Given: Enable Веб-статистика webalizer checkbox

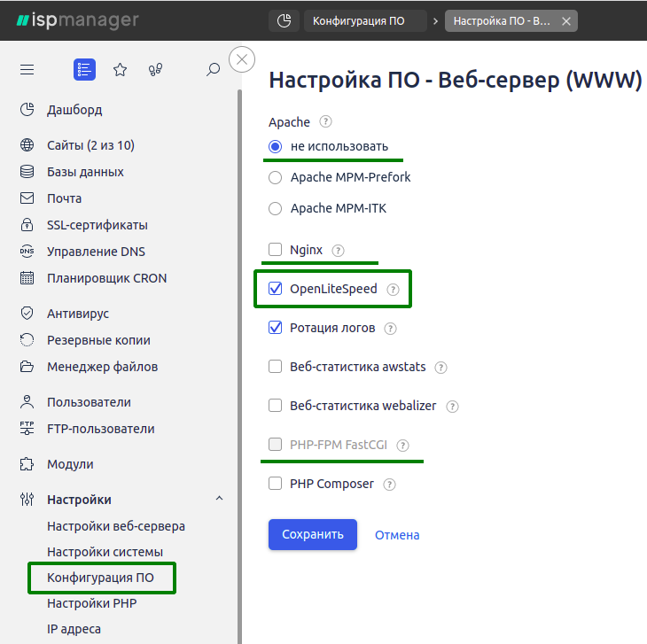Looking at the screenshot, I should pyautogui.click(x=276, y=406).
